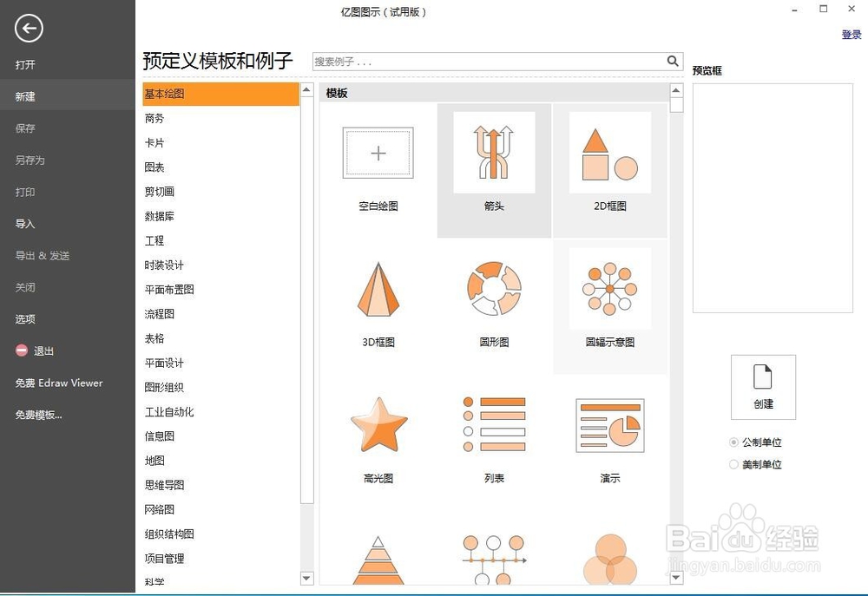Select the 表格 category
Viewport: 868px width, 596px height.
click(155, 338)
